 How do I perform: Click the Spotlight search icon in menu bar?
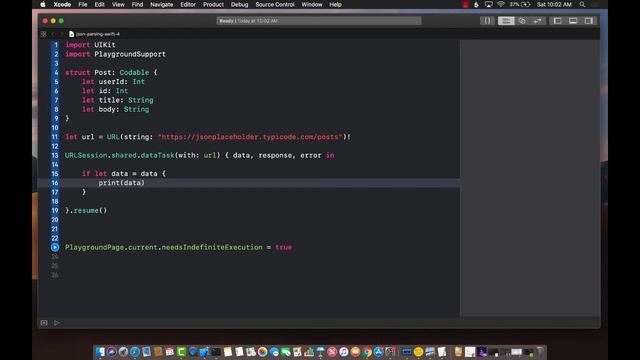(x=582, y=4)
